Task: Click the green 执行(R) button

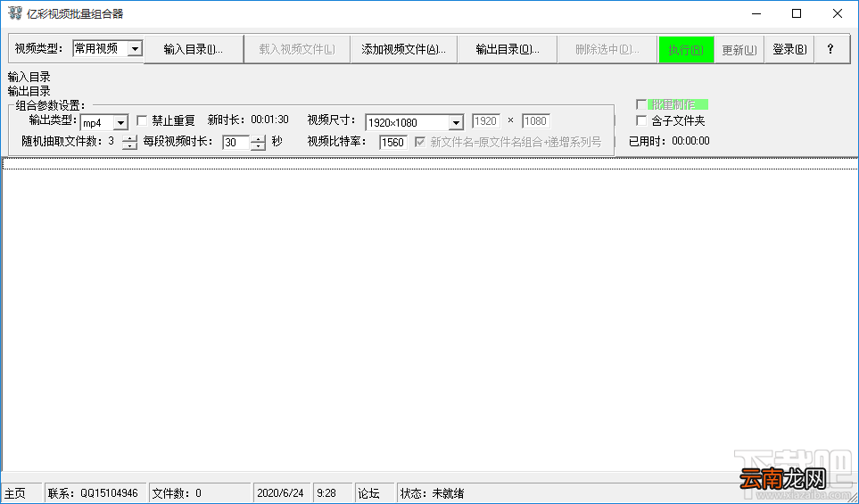Action: (686, 50)
